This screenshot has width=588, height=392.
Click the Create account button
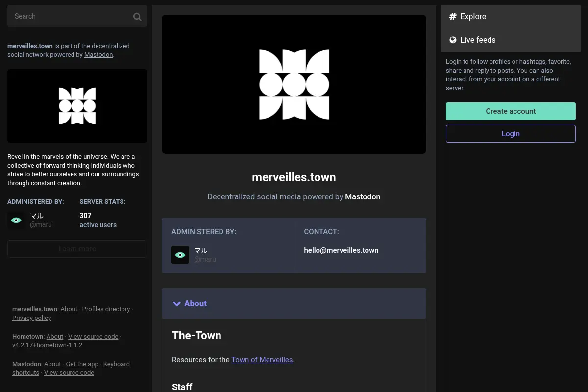(511, 111)
